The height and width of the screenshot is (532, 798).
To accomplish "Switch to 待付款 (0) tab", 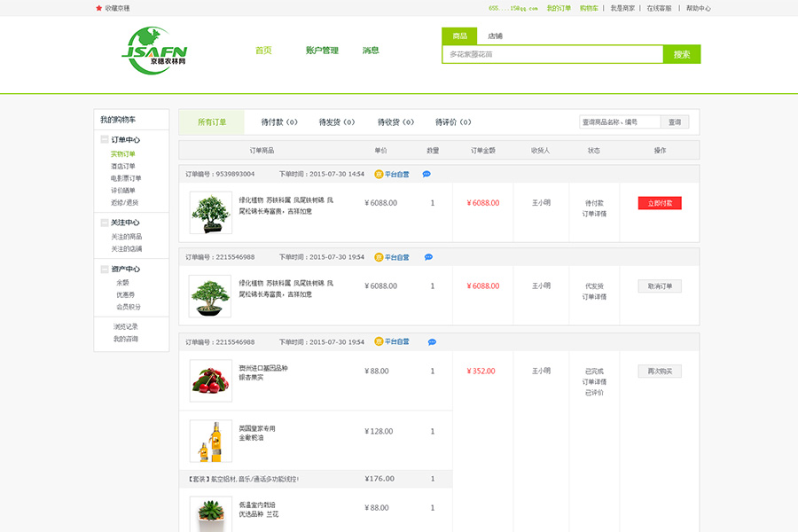I will coord(279,122).
